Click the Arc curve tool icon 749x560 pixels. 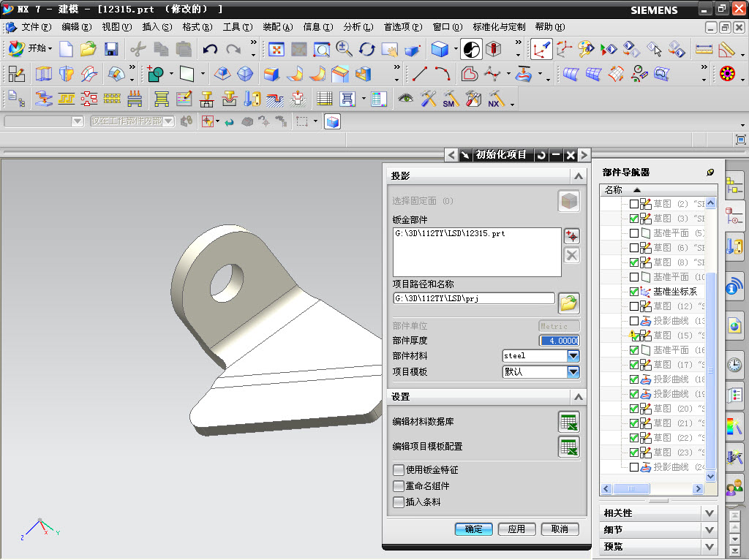click(x=443, y=74)
